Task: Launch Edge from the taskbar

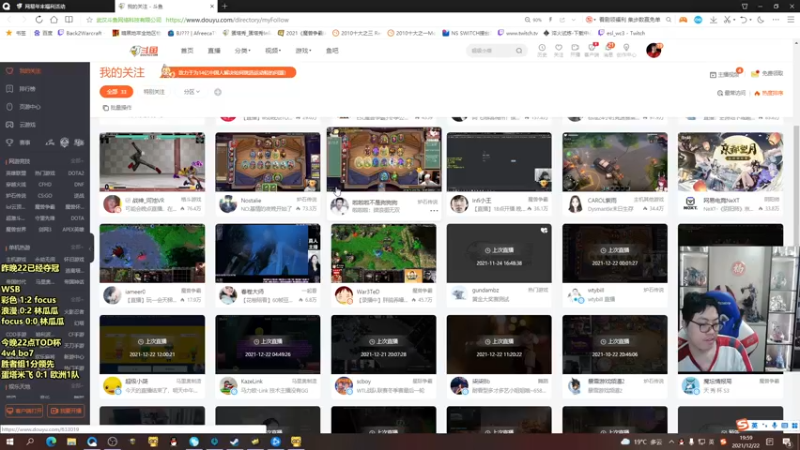Action: pyautogui.click(x=51, y=442)
